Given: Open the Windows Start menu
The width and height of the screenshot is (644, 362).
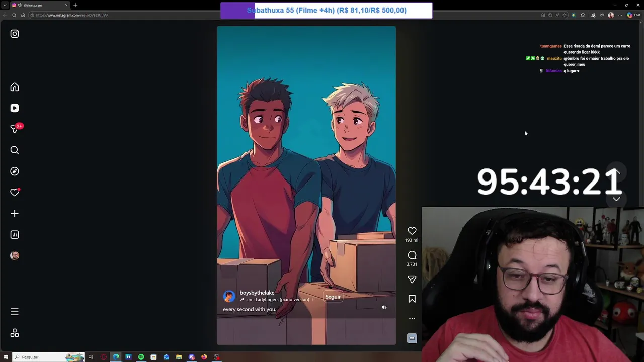Looking at the screenshot, I should 6,357.
